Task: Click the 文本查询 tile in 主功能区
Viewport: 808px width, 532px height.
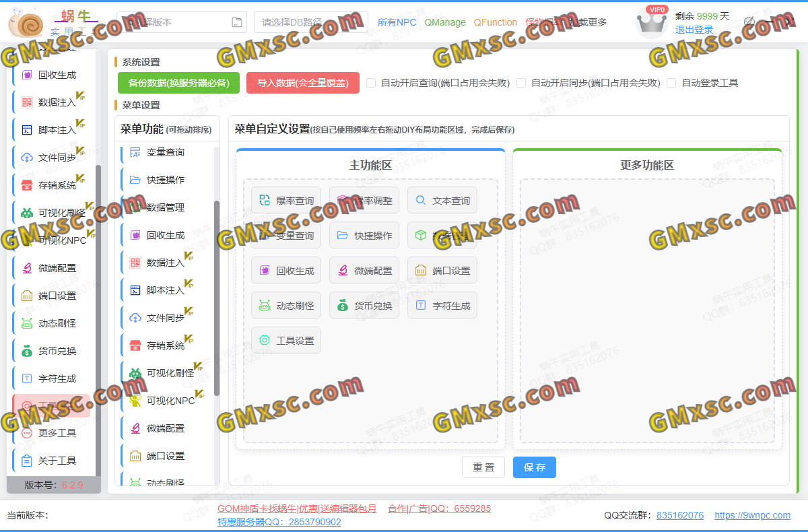Action: [442, 201]
